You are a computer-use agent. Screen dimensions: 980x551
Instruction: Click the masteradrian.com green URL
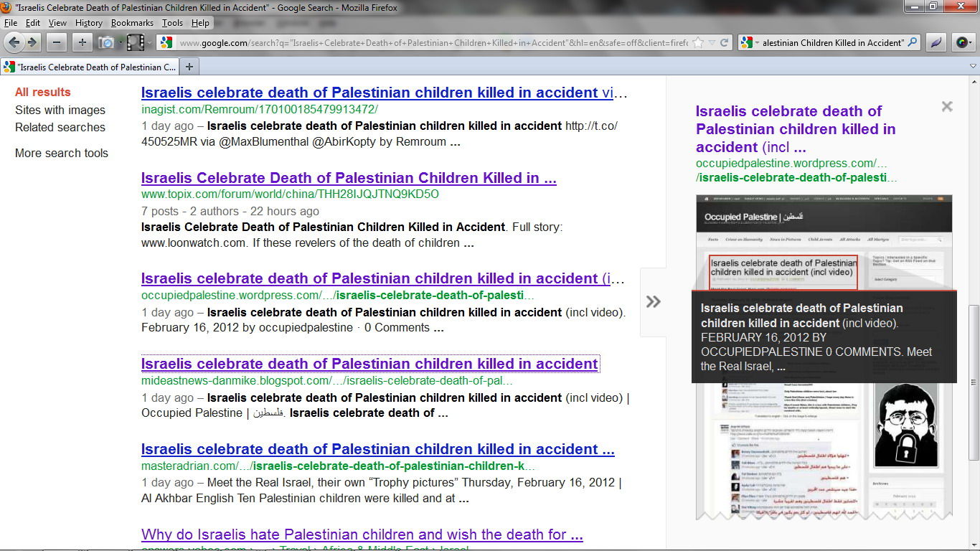point(339,466)
